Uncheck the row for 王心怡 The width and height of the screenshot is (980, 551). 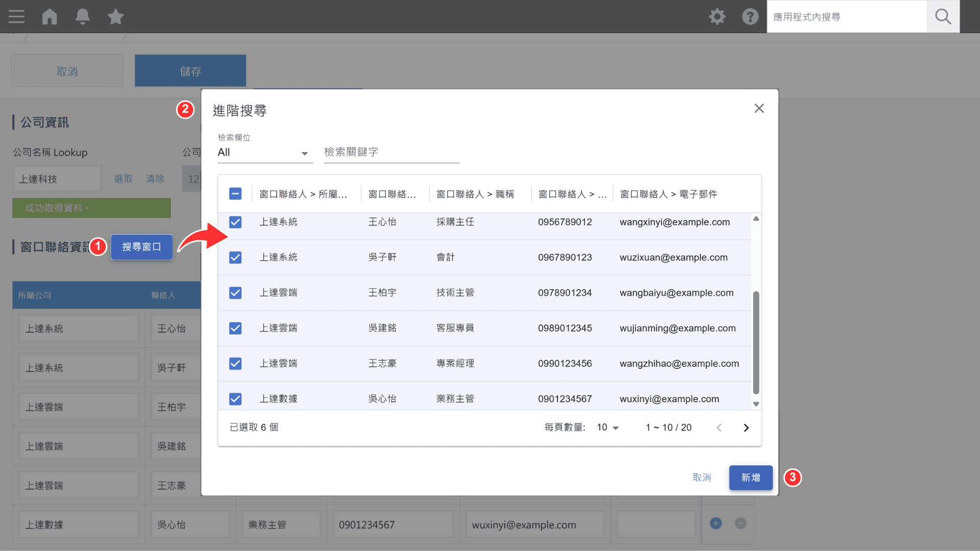[x=235, y=222]
